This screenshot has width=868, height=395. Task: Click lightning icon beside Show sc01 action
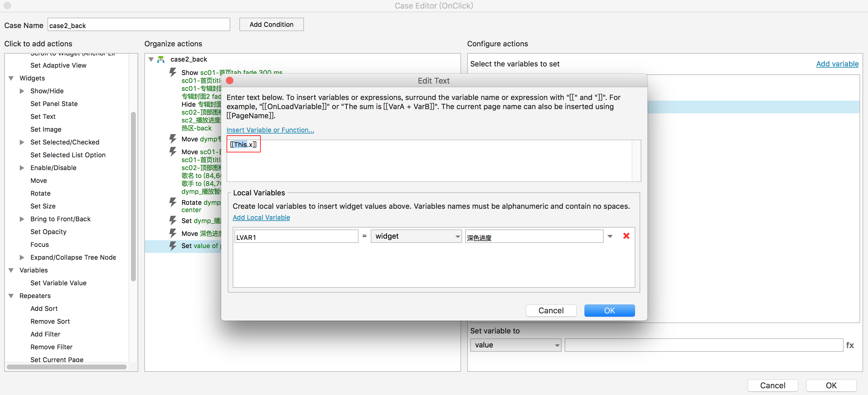tap(173, 72)
